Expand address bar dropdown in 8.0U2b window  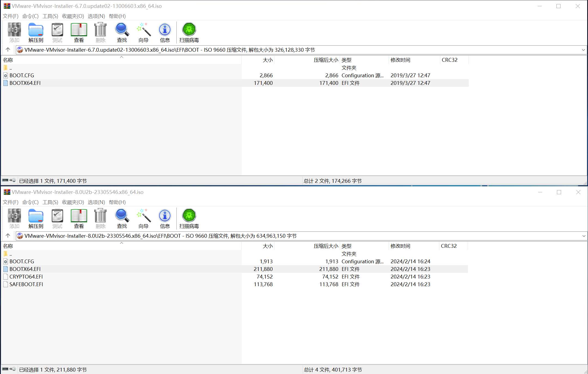[584, 236]
